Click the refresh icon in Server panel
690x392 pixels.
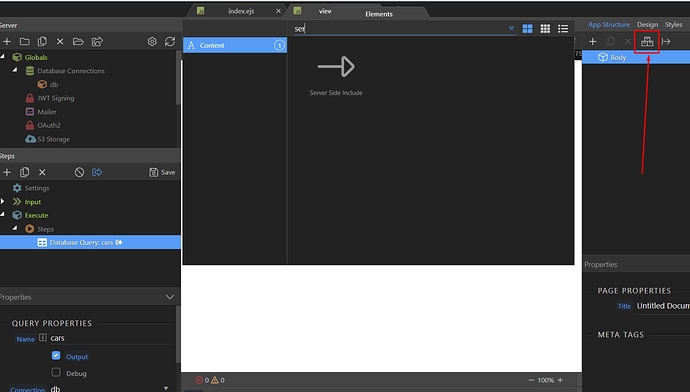(x=170, y=41)
